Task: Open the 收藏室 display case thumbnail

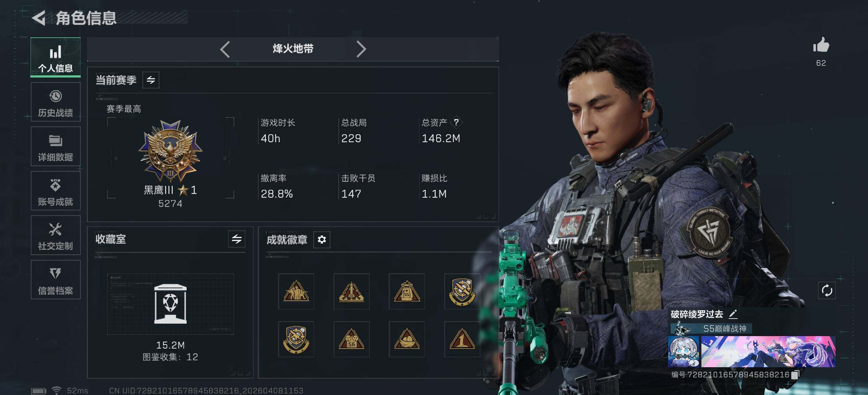Action: [171, 304]
